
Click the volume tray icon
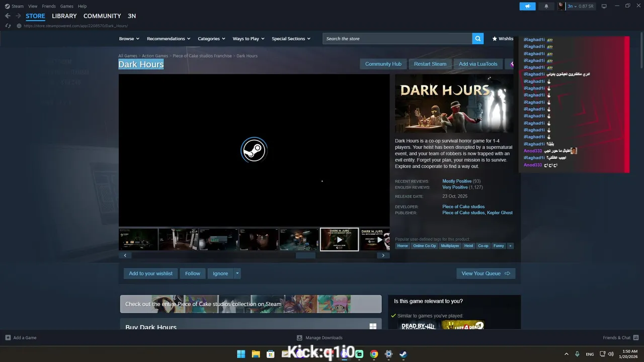tap(611, 354)
